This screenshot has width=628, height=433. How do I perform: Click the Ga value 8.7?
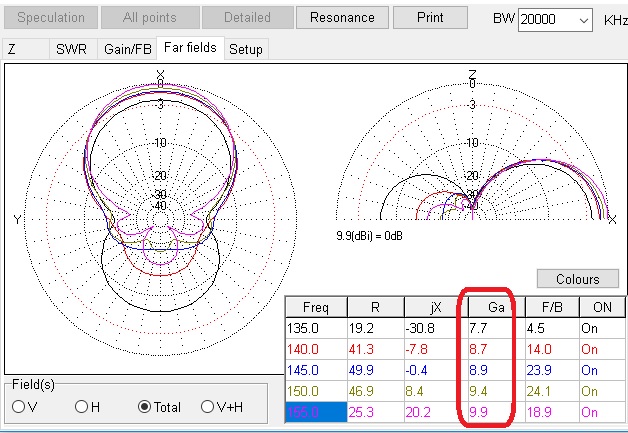coord(497,349)
